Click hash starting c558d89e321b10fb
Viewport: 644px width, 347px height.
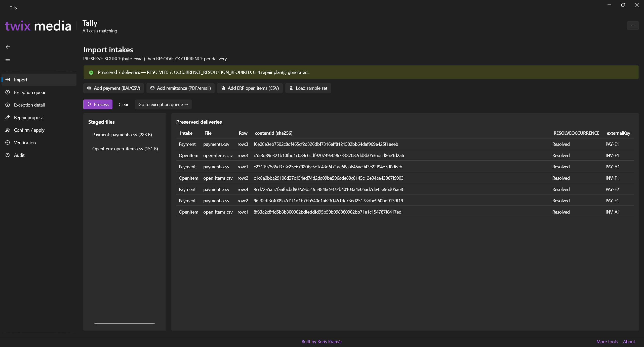[329, 156]
